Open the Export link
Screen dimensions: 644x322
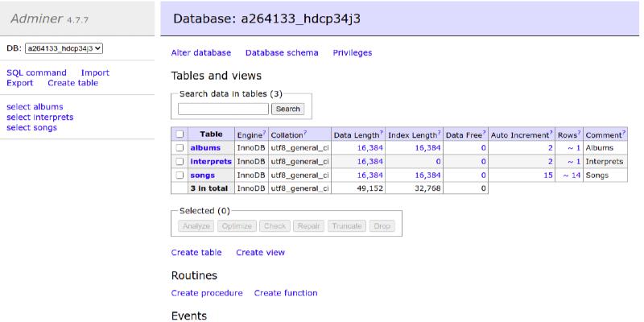click(x=21, y=83)
